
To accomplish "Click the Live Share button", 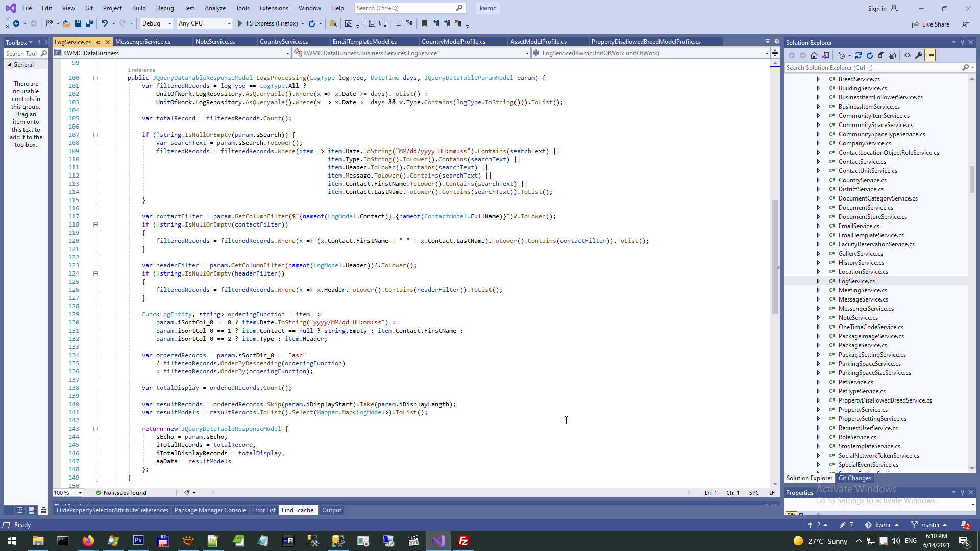I will click(x=931, y=24).
